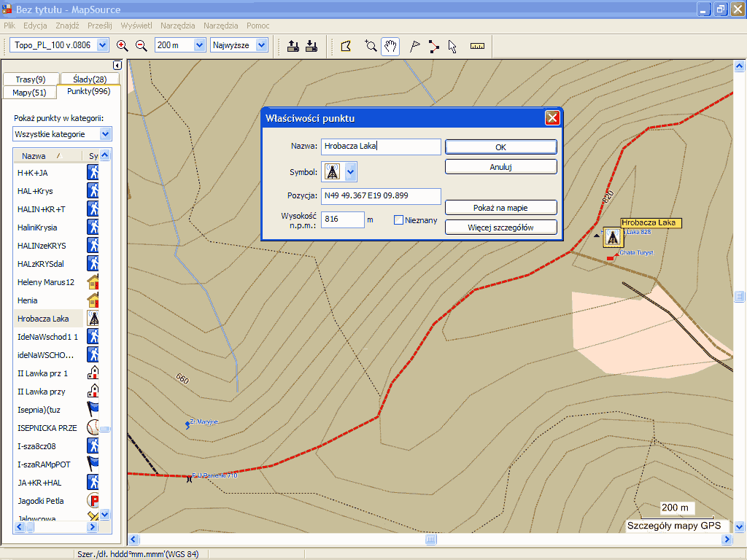Switch to the Trasy(9) tab
The height and width of the screenshot is (560, 747).
pyautogui.click(x=31, y=79)
